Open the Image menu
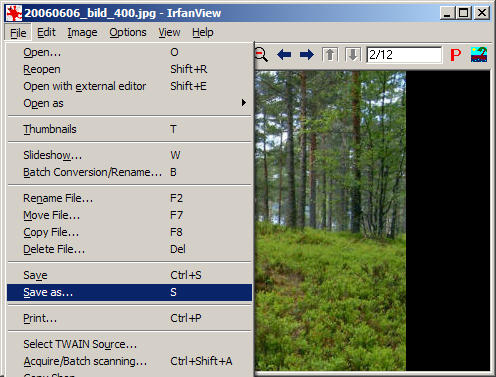496x377 pixels. pyautogui.click(x=82, y=33)
